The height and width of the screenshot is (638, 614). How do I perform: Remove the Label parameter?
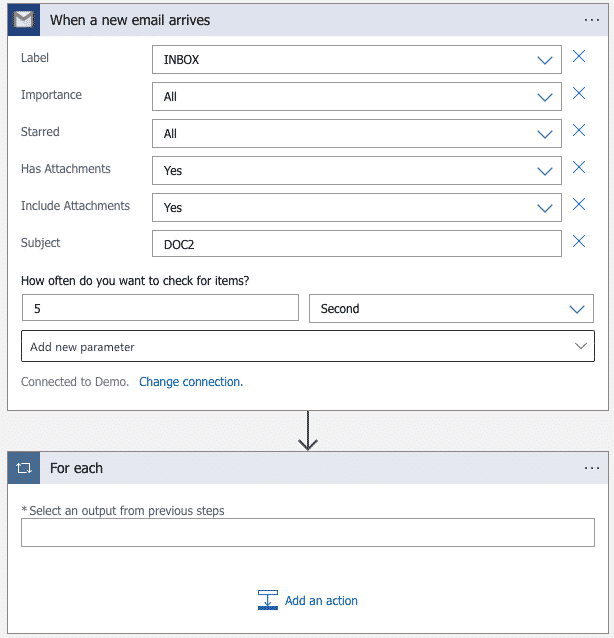579,57
